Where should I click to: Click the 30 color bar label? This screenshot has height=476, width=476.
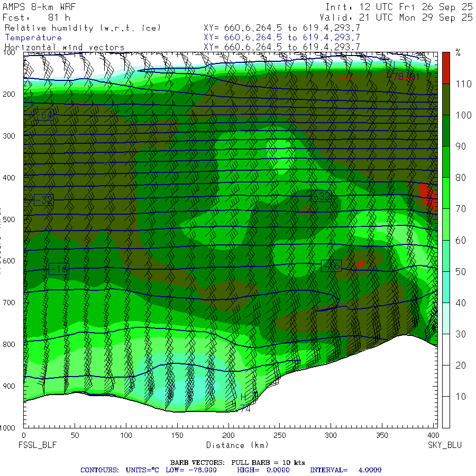(461, 334)
